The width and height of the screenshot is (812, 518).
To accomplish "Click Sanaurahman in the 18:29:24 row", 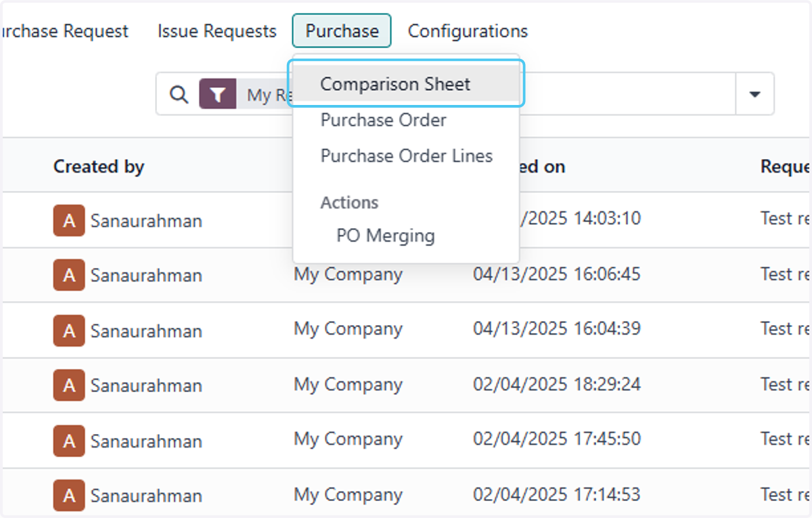I will (146, 385).
